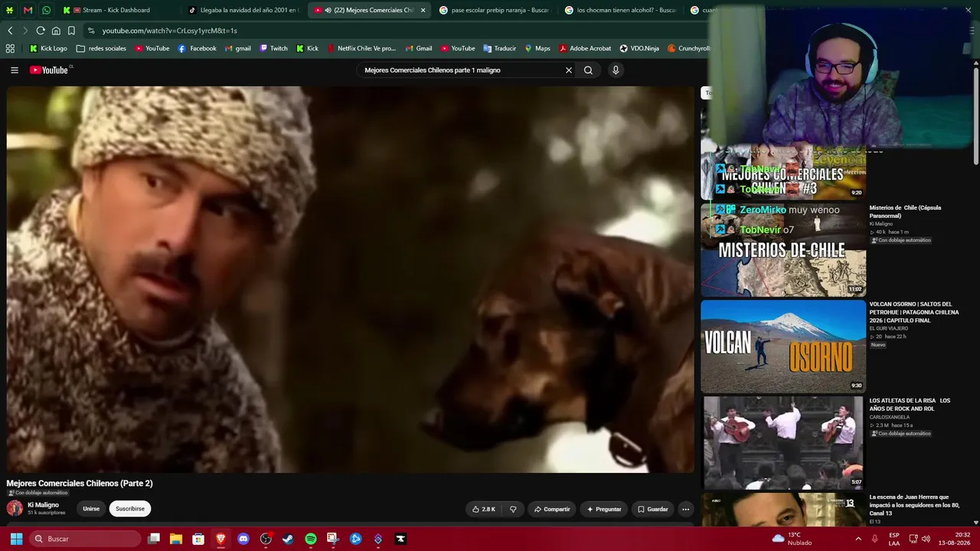980x551 pixels.
Task: Start voice search with the microphone button
Action: (616, 70)
